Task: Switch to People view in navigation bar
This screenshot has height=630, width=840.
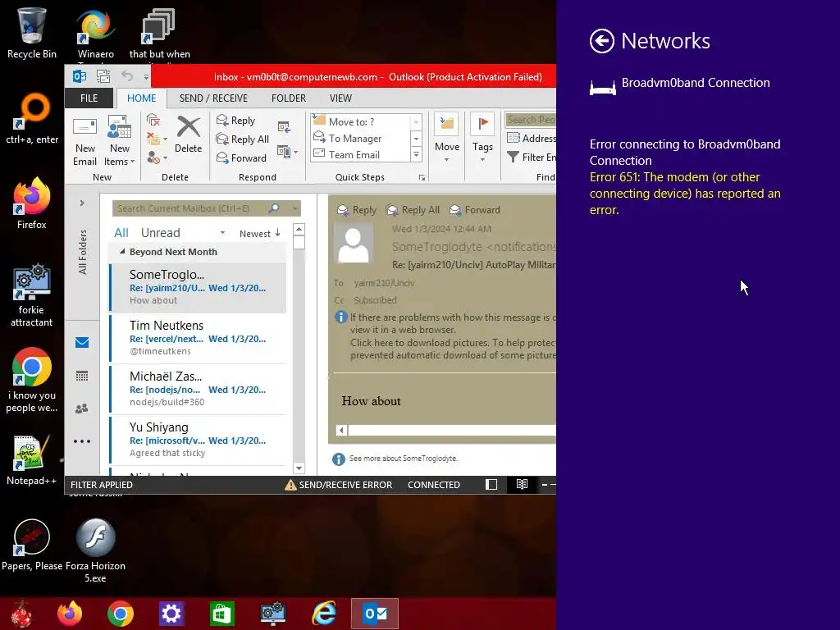Action: pos(82,409)
